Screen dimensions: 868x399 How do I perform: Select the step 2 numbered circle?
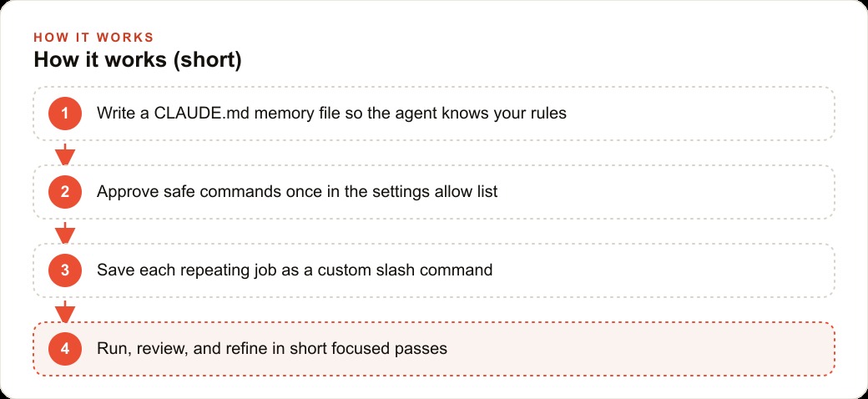[x=65, y=192]
